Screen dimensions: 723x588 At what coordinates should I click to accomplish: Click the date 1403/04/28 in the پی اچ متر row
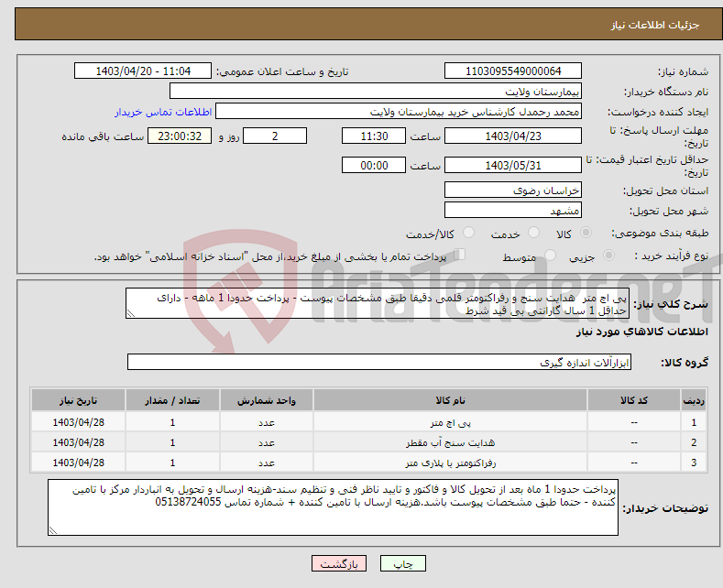click(79, 422)
